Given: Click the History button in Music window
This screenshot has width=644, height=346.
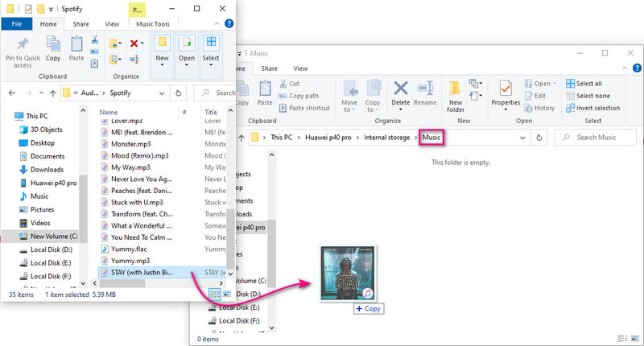Looking at the screenshot, I should (x=539, y=109).
